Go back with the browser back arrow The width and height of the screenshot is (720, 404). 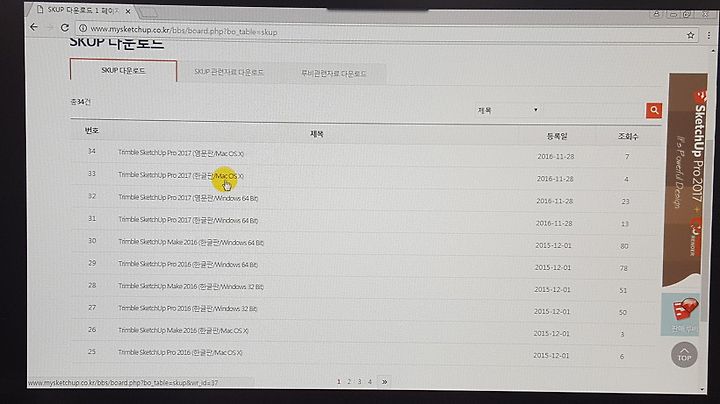(34, 27)
